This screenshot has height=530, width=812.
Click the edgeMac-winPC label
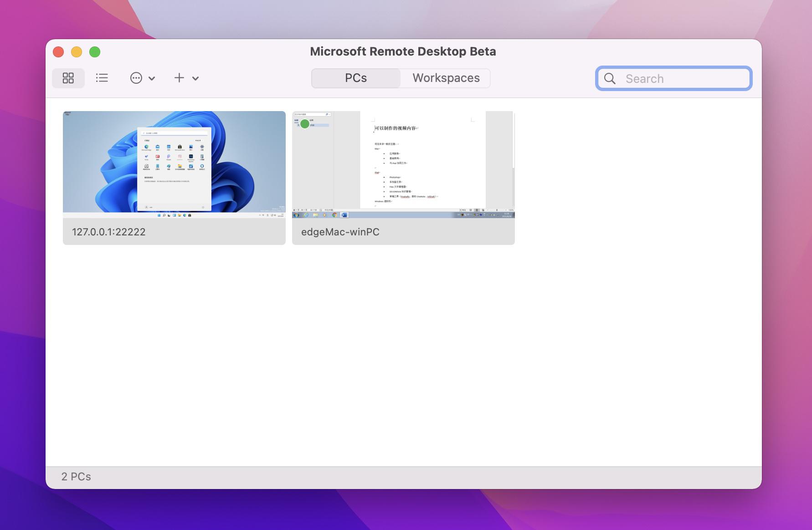coord(340,232)
